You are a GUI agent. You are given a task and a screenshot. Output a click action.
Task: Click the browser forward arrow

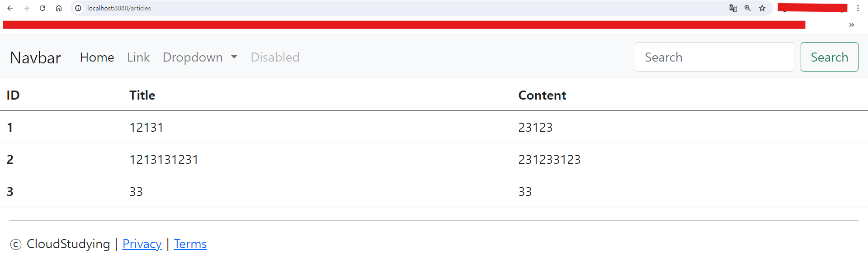click(26, 8)
